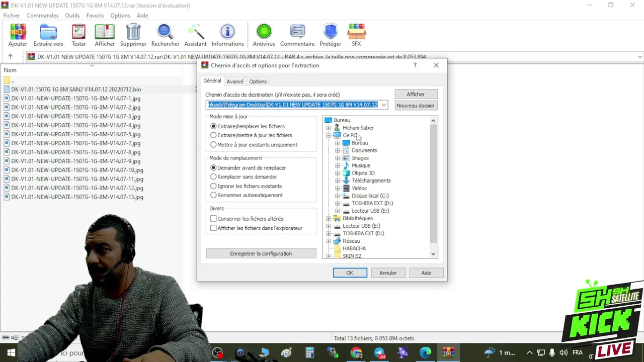644x362 pixels.
Task: Click the Annuler button
Action: point(388,273)
